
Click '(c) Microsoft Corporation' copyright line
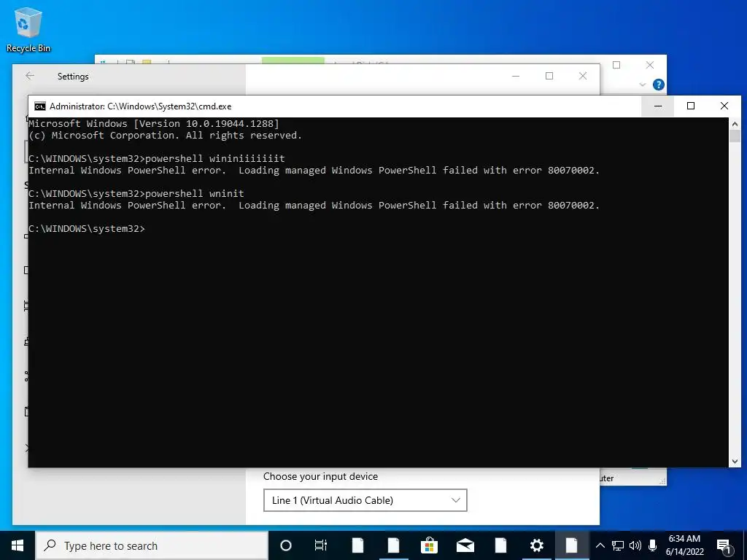click(166, 135)
